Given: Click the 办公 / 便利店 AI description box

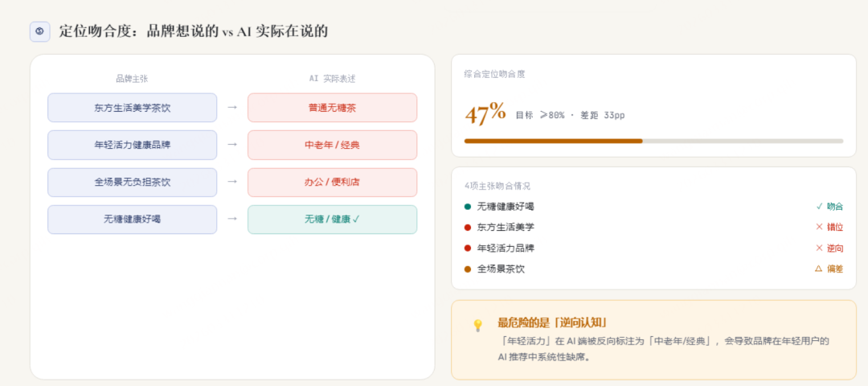Looking at the screenshot, I should 332,182.
